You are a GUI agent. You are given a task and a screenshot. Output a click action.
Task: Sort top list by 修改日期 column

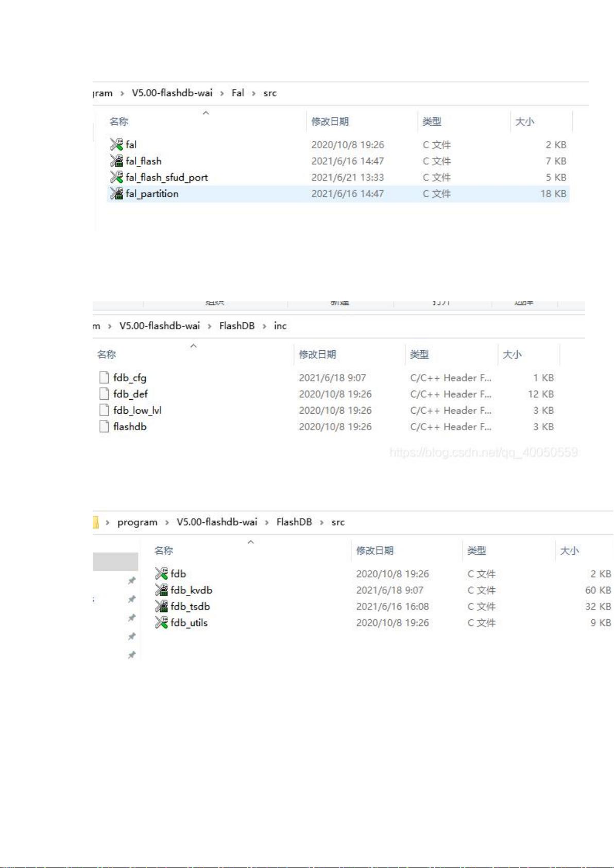click(x=330, y=122)
